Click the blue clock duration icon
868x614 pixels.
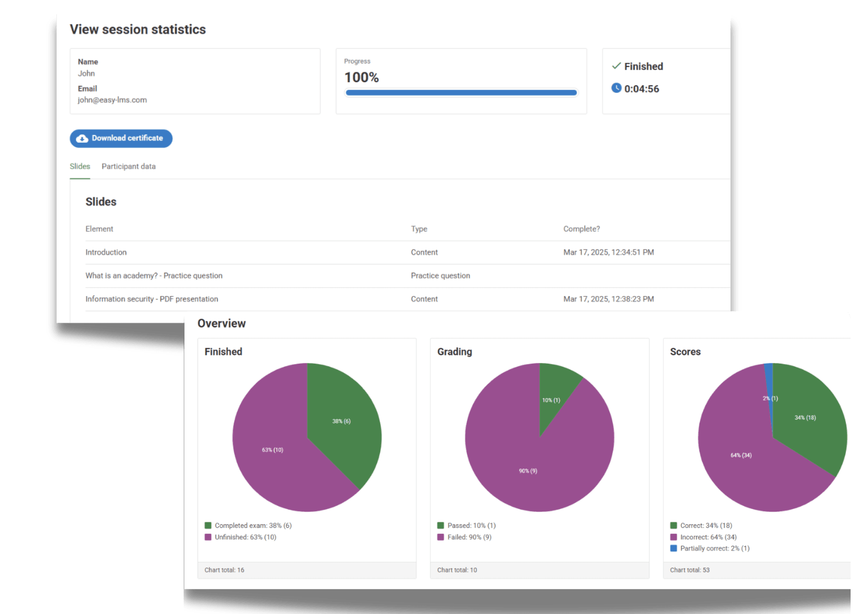click(x=616, y=88)
